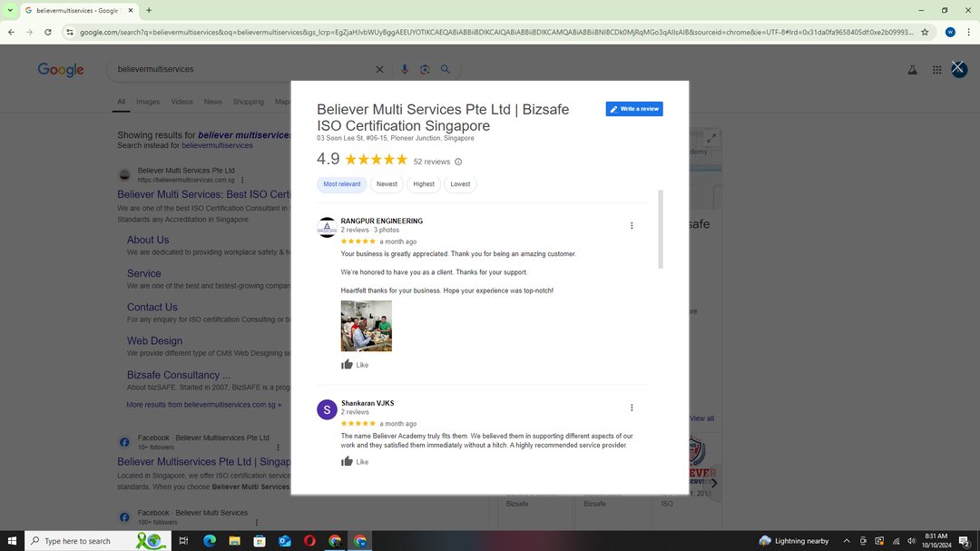Expand the map panel behind dialog

click(x=711, y=138)
